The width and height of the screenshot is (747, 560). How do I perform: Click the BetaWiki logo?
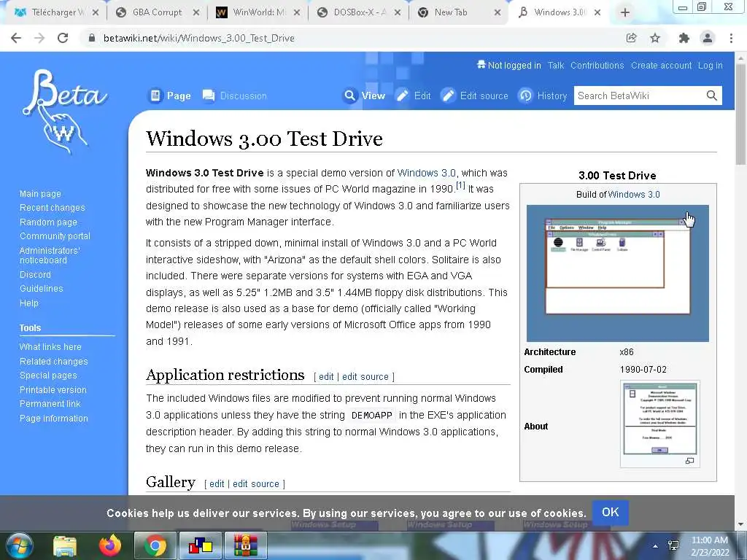click(63, 112)
